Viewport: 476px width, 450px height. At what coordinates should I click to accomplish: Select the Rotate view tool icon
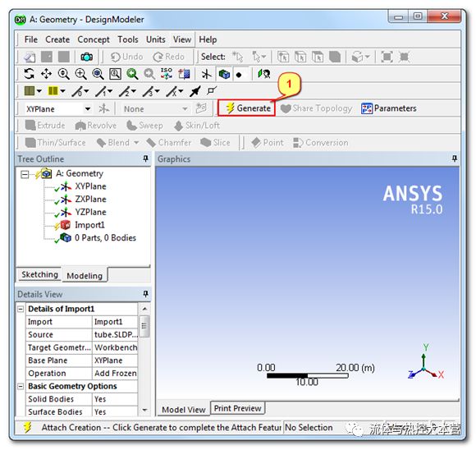point(30,74)
